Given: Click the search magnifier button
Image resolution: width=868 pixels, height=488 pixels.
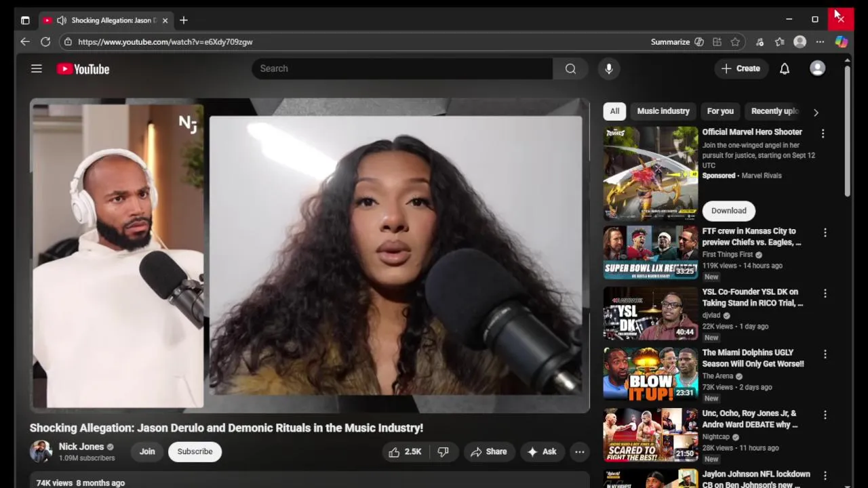Looking at the screenshot, I should (x=570, y=68).
